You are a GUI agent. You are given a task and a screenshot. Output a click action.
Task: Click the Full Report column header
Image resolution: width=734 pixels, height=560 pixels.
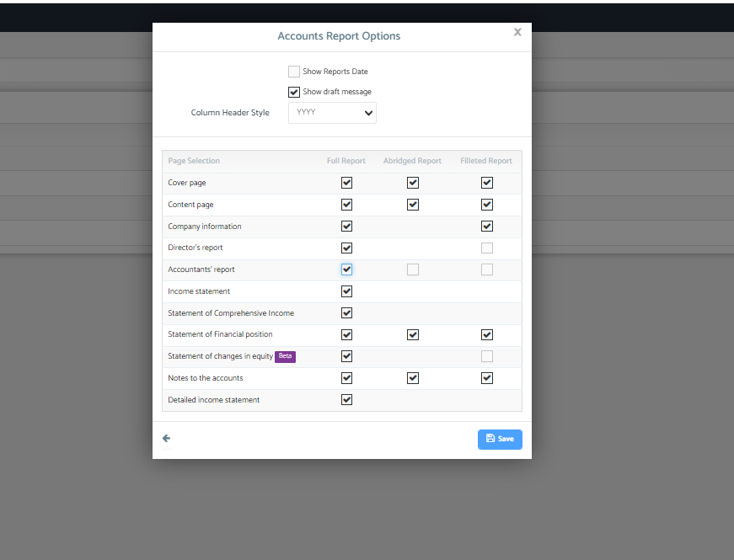click(x=346, y=161)
